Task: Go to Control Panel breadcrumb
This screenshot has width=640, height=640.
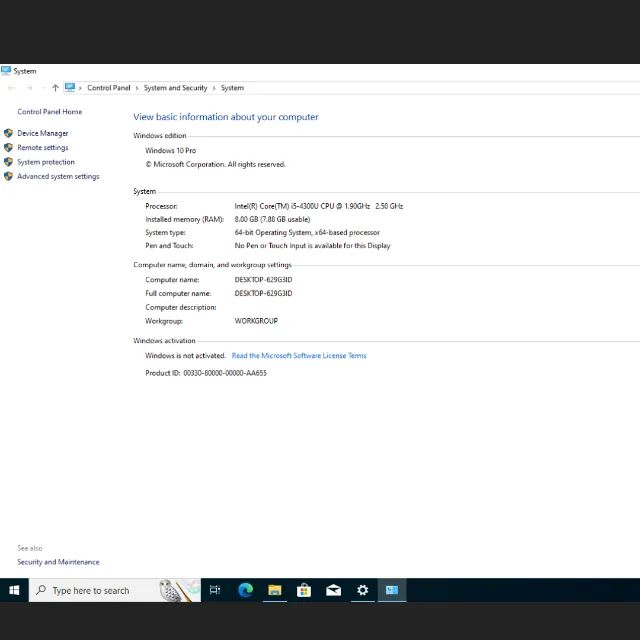Action: pos(109,88)
